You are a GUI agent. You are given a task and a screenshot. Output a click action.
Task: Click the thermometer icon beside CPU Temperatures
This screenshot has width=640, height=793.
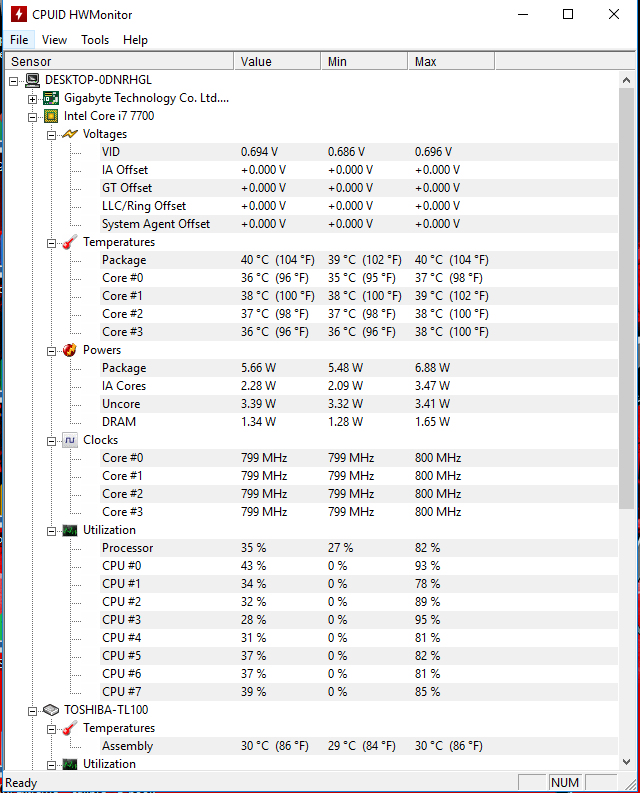point(70,242)
